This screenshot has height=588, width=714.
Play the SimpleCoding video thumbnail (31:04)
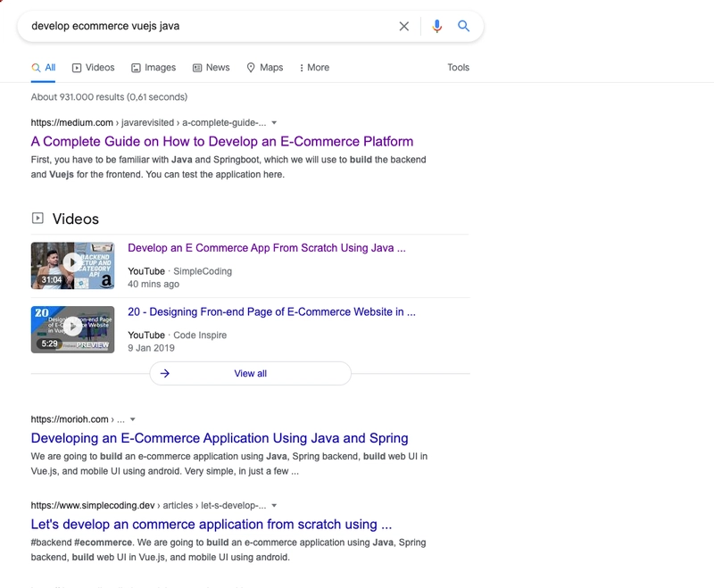tap(72, 266)
